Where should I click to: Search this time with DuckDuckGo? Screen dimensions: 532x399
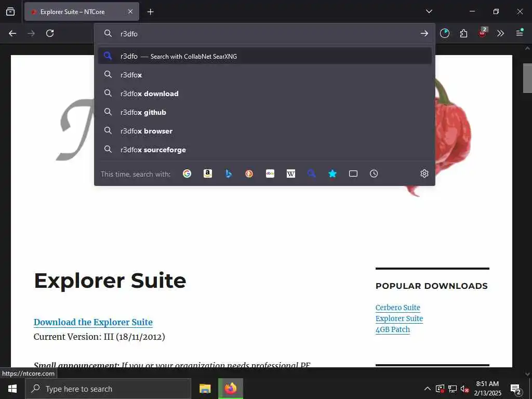pos(249,174)
